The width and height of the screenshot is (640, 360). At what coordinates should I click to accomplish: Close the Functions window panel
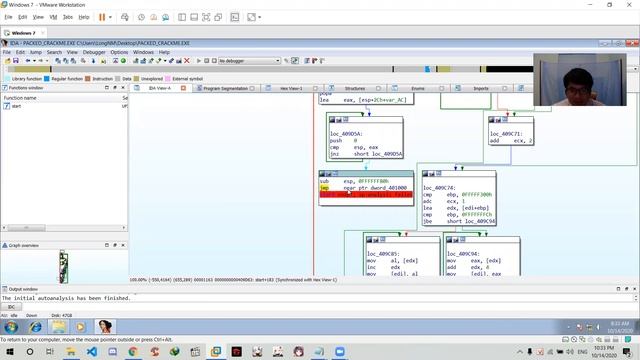[x=123, y=88]
